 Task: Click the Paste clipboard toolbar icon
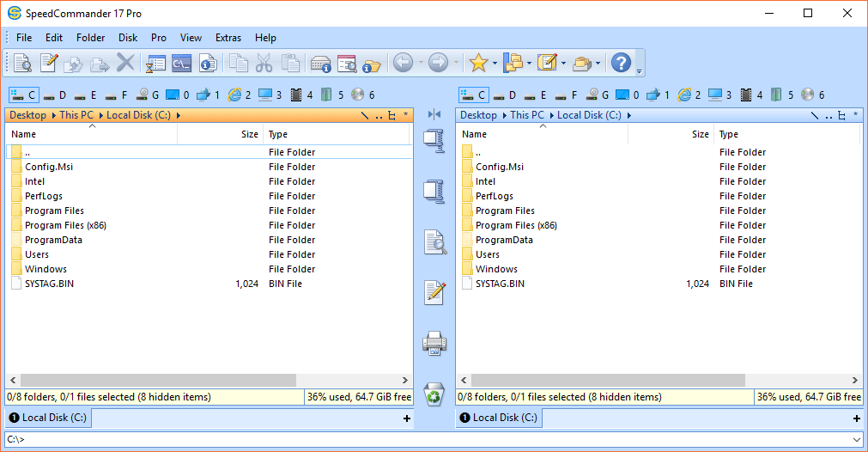click(291, 63)
